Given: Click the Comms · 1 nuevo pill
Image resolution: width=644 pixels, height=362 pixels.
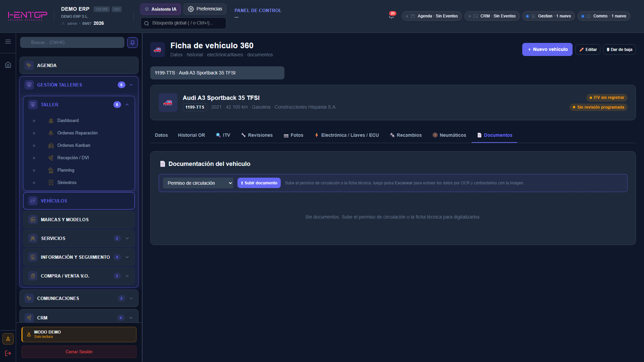Looking at the screenshot, I should (x=604, y=16).
